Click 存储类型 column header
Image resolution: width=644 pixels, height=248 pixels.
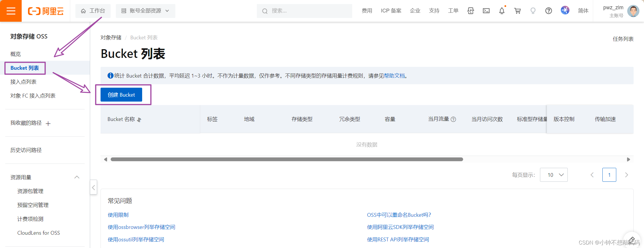[302, 119]
